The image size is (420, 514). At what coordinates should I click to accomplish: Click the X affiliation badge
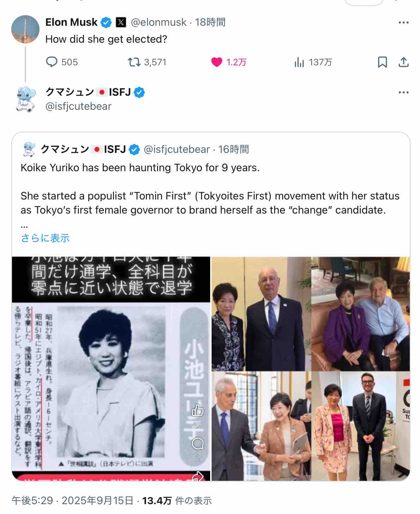121,23
